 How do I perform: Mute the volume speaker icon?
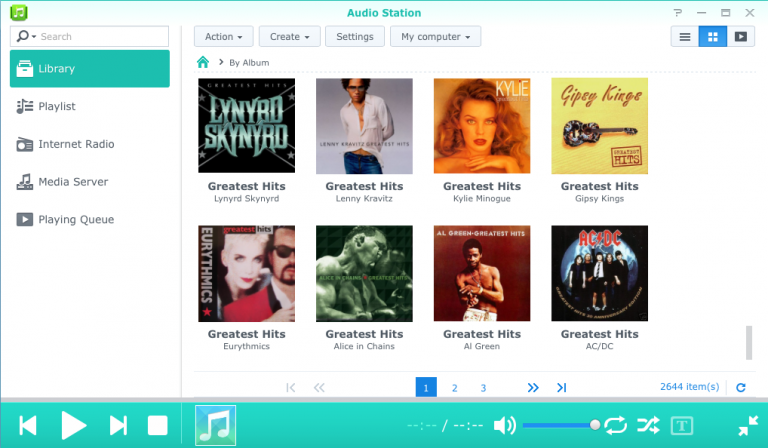504,425
